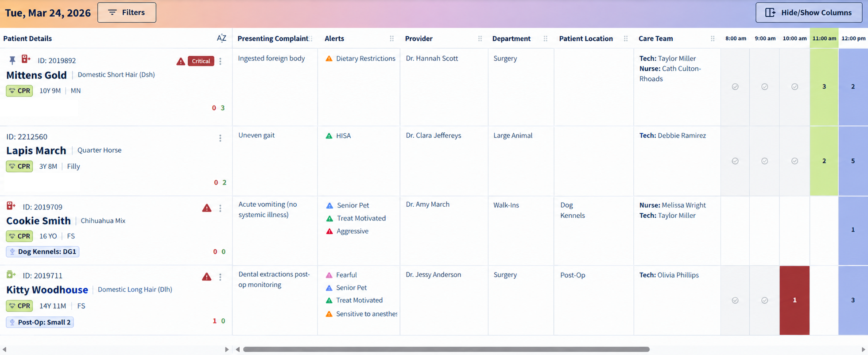Toggle the pin icon for Mittens Gold
868x355 pixels.
pyautogui.click(x=12, y=60)
